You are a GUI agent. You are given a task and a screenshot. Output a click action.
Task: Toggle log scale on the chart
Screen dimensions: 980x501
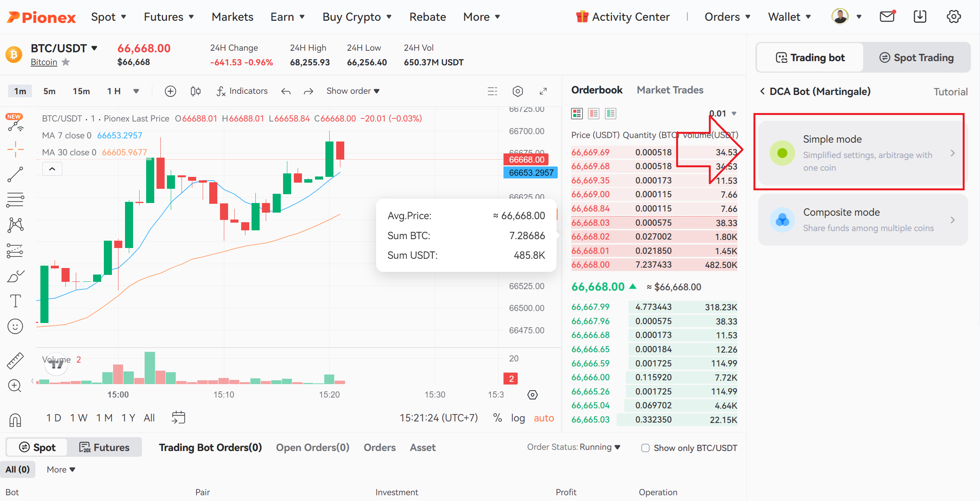tap(518, 418)
